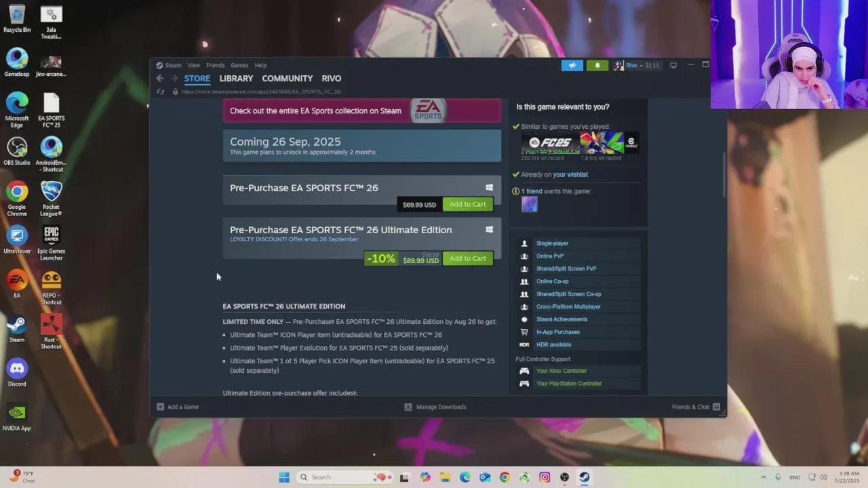Click the Online PvP feature link
The image size is (868, 488).
pos(550,256)
